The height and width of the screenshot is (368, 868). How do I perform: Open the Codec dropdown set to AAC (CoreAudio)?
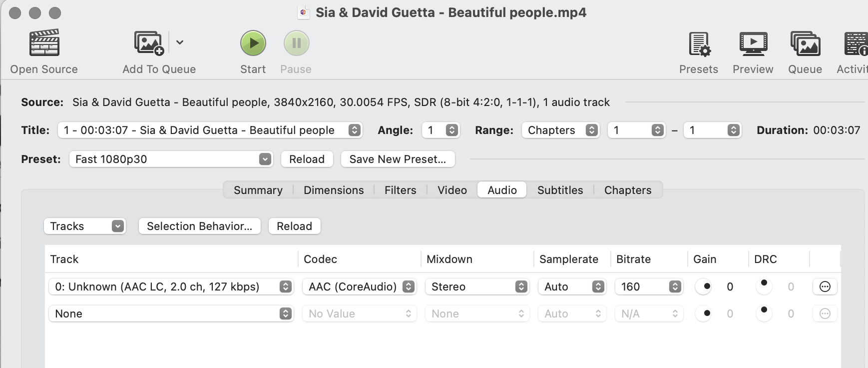tap(359, 286)
